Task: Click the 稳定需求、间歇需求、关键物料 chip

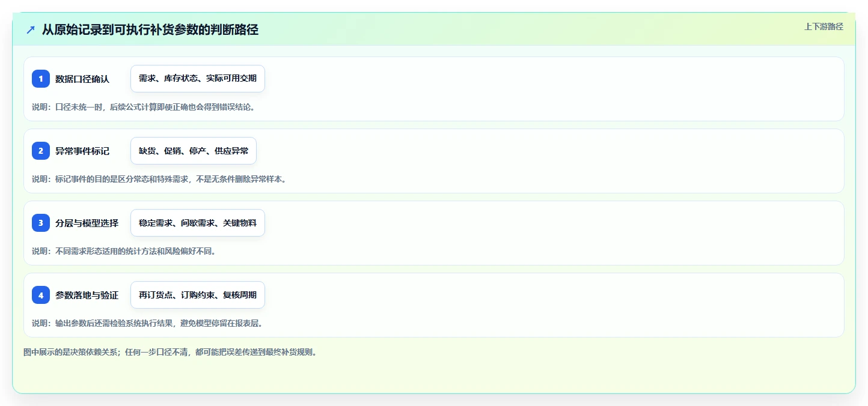Action: point(198,223)
